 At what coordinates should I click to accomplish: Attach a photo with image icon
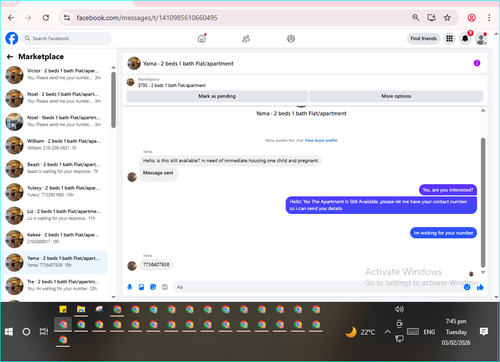coord(141,287)
